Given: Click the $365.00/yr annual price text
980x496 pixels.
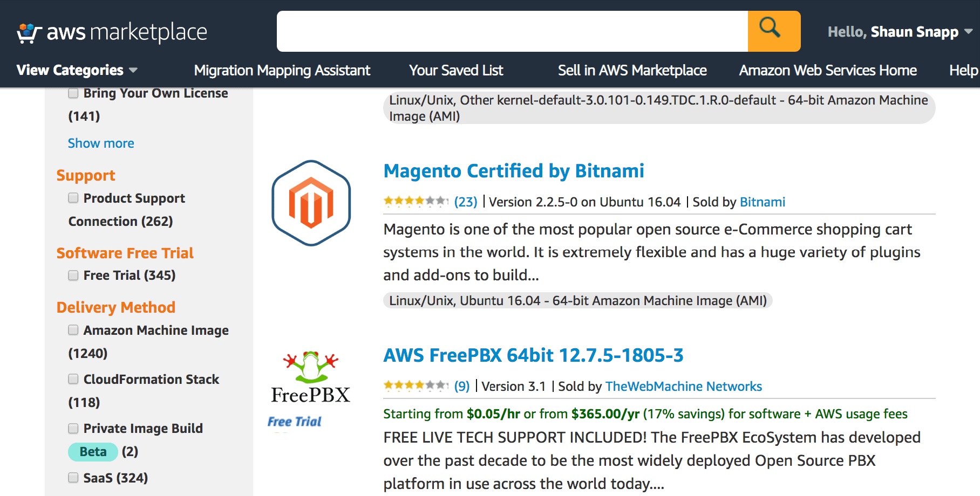Looking at the screenshot, I should click(x=605, y=414).
